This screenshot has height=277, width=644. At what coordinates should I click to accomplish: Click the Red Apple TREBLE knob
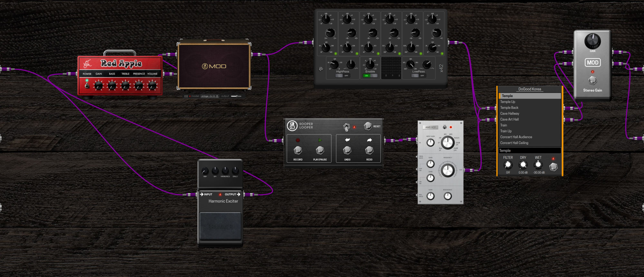pyautogui.click(x=125, y=85)
